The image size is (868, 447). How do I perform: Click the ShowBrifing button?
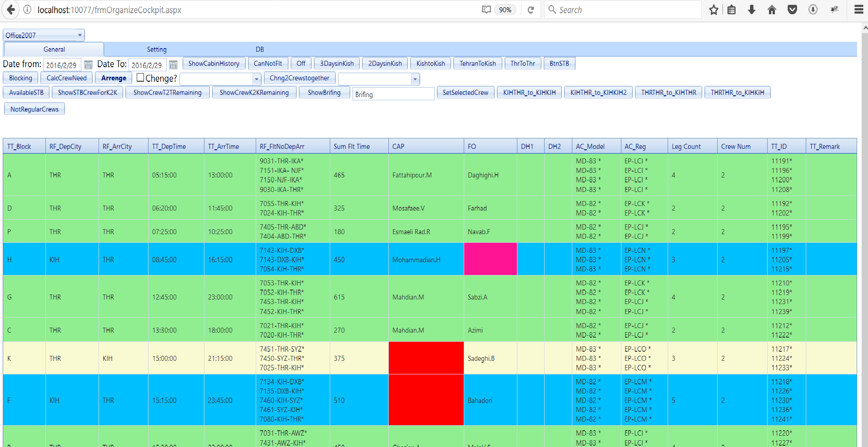coord(324,93)
